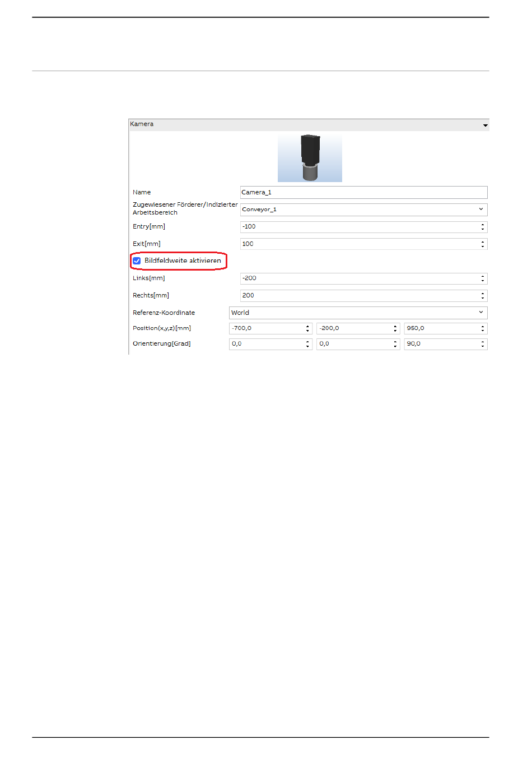Click the Referenz-Koordinate label
This screenshot has width=532, height=772.
[164, 313]
